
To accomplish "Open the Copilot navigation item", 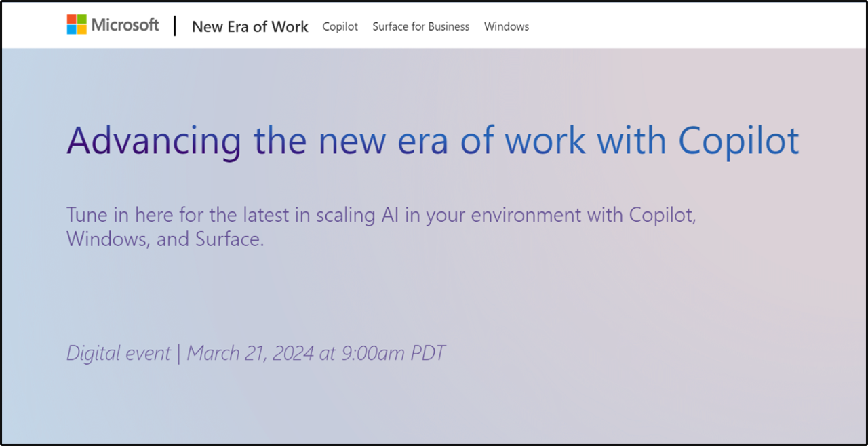I will pyautogui.click(x=340, y=26).
